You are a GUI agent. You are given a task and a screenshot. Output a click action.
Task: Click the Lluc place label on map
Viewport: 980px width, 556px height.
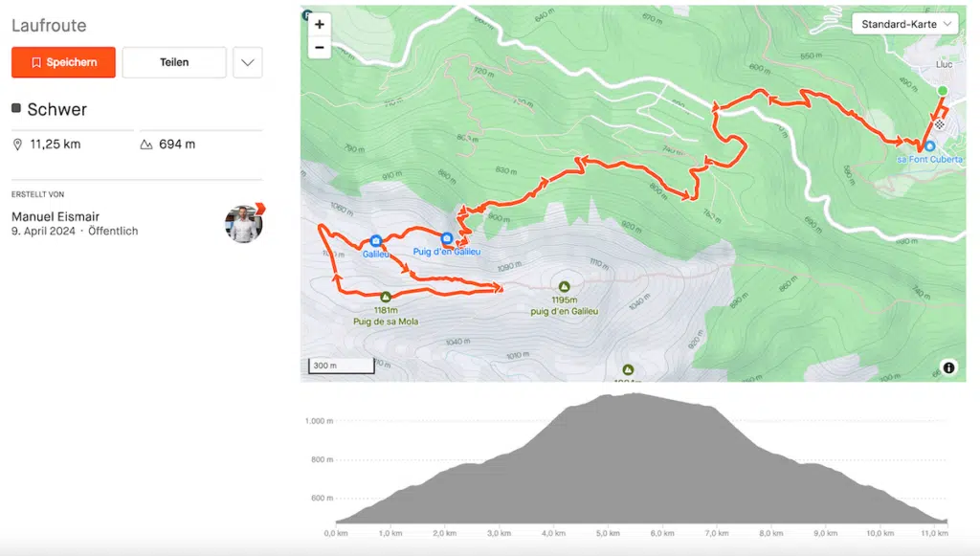click(944, 65)
